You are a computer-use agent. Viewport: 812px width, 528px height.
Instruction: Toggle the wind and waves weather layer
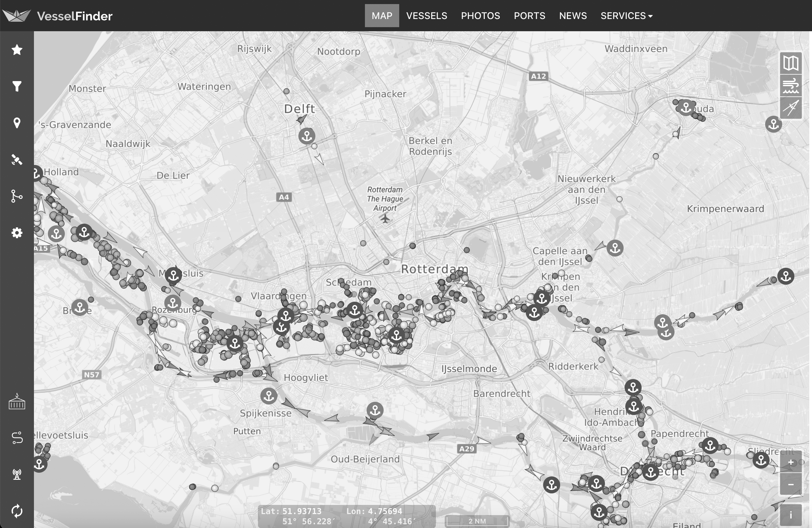coord(791,86)
